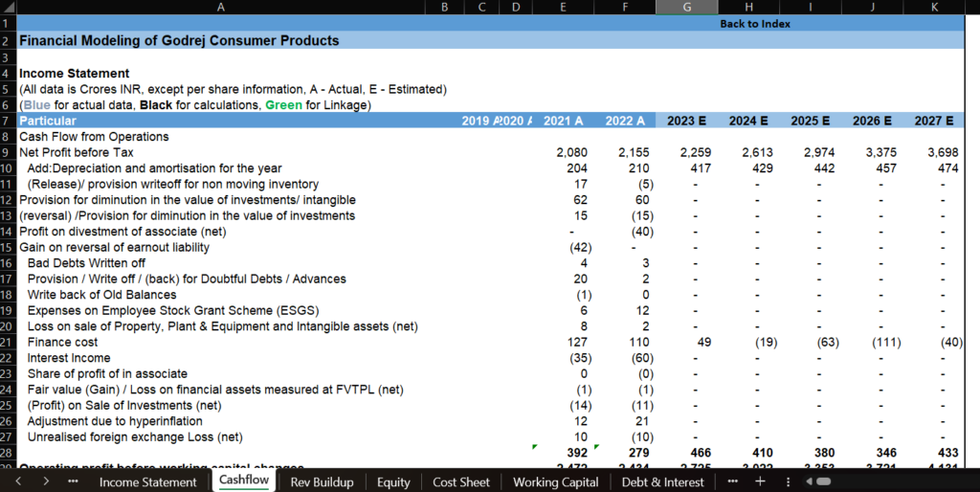Select the row 21 header for Finance cost
This screenshot has width=980, height=492.
coord(8,342)
